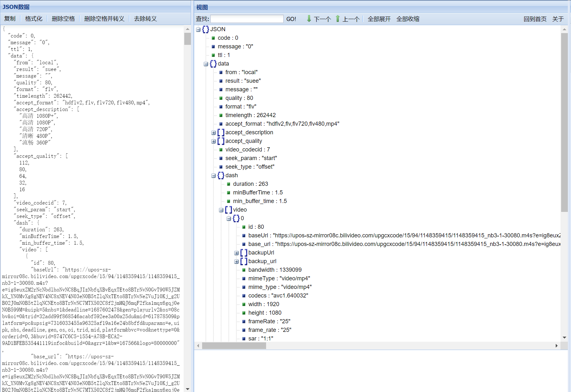The image size is (571, 392).
Task: Click green square icon beside ttl : 1
Action: coord(213,55)
